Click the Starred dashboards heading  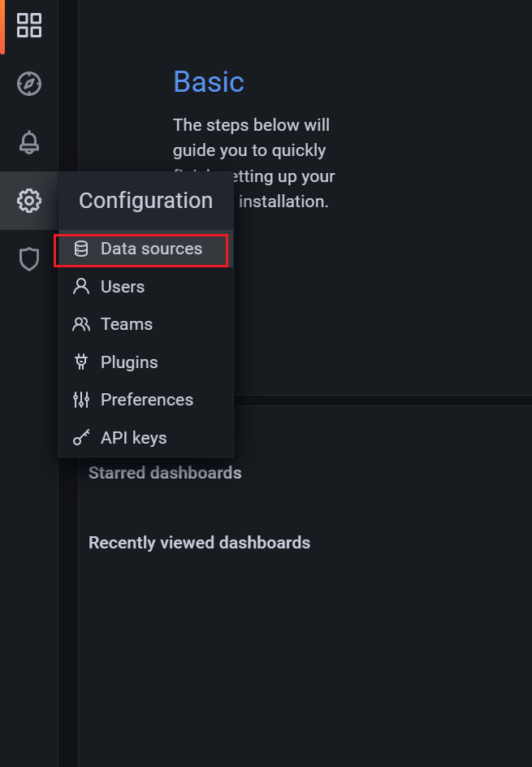tap(165, 473)
